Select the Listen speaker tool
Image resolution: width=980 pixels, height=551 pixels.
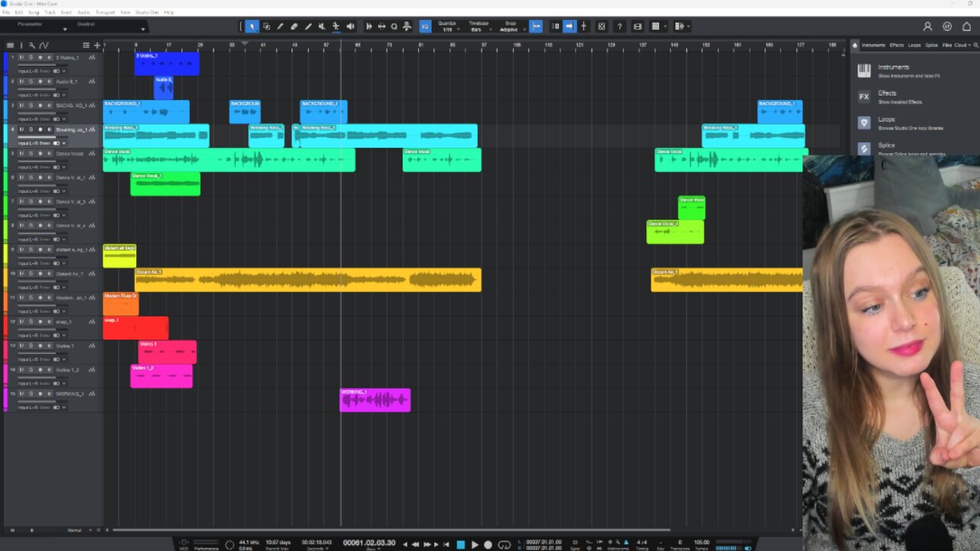tap(350, 26)
